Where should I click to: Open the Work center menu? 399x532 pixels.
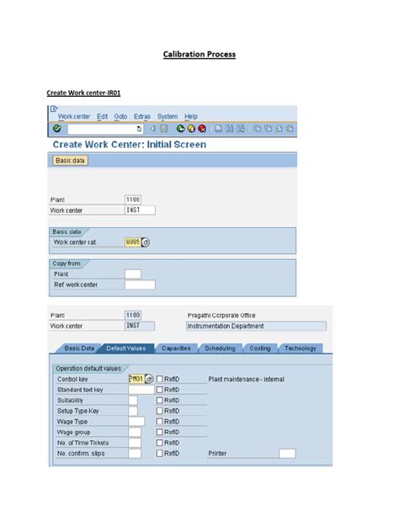[74, 116]
